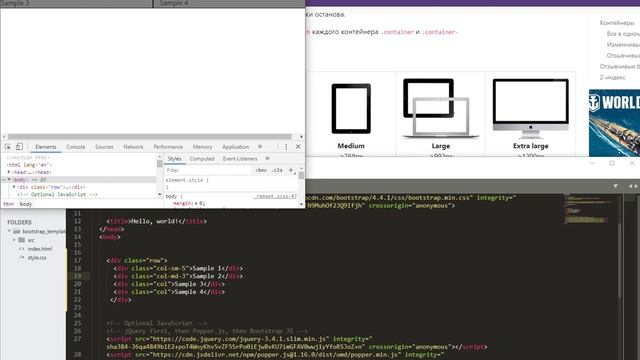The height and width of the screenshot is (360, 640).
Task: Toggle the device toolbar icon in DevTools
Action: tap(19, 147)
